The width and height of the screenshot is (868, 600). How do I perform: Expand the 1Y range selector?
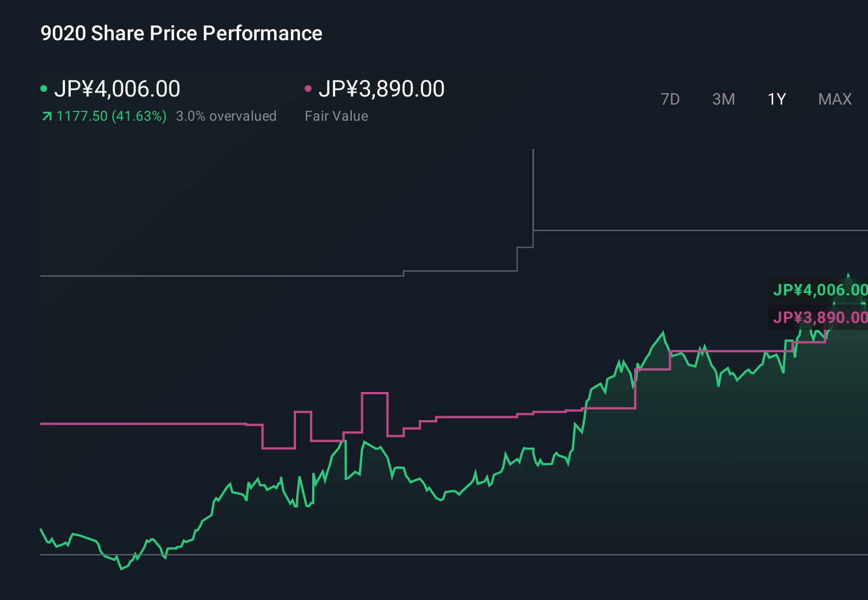click(776, 99)
